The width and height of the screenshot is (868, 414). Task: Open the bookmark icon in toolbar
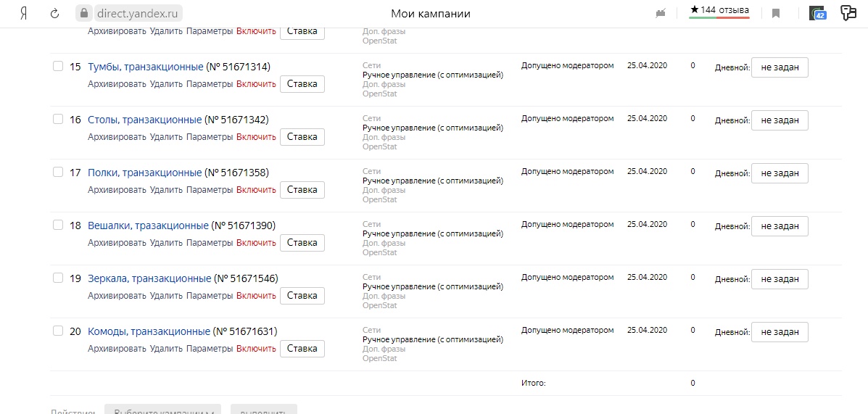coord(776,13)
